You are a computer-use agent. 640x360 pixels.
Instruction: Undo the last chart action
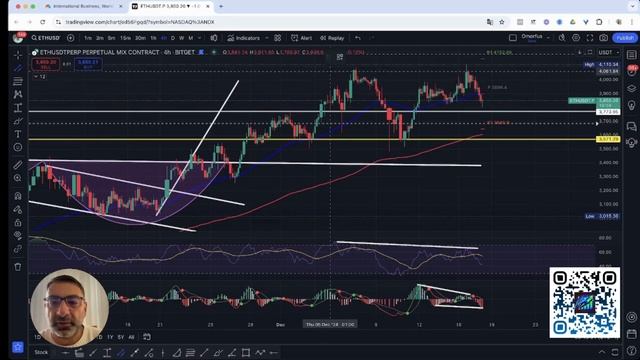358,38
